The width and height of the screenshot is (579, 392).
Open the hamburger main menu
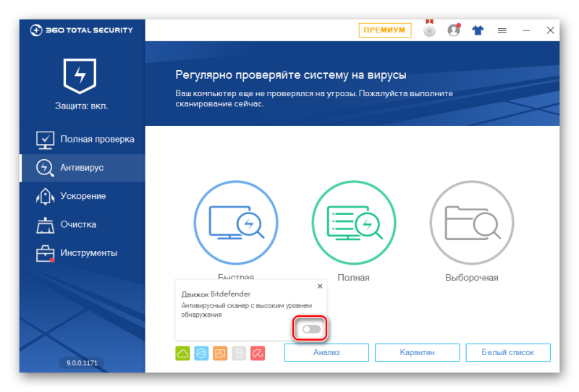(x=502, y=30)
